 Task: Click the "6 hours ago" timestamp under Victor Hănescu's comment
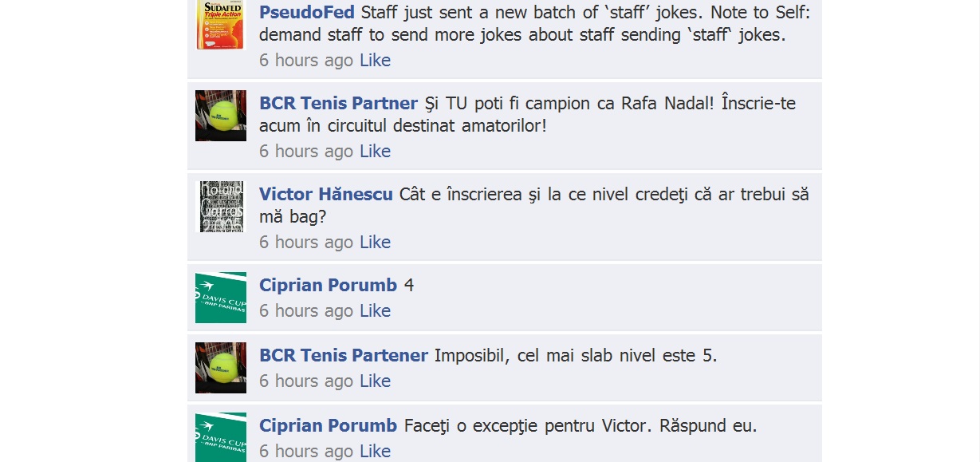click(306, 243)
